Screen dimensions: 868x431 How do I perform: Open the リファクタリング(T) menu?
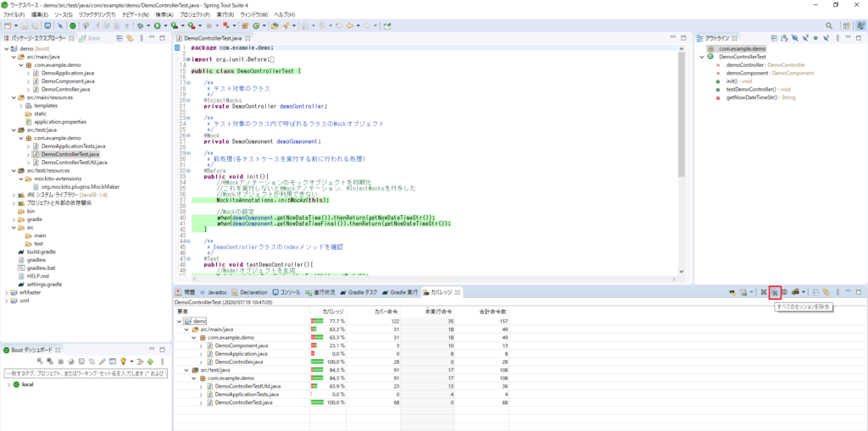tap(97, 15)
